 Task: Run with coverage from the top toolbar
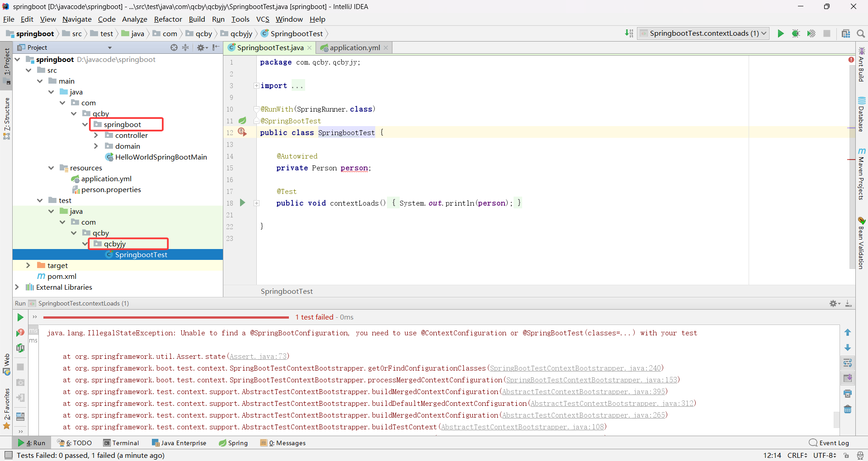point(811,33)
